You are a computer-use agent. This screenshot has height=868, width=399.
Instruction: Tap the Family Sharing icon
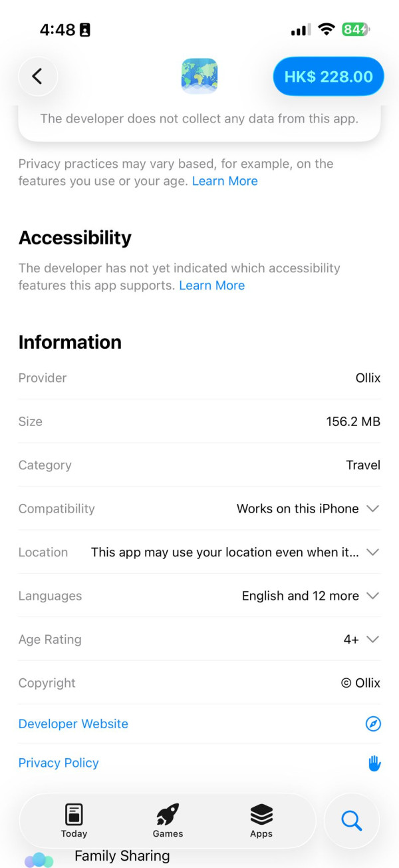click(x=39, y=859)
